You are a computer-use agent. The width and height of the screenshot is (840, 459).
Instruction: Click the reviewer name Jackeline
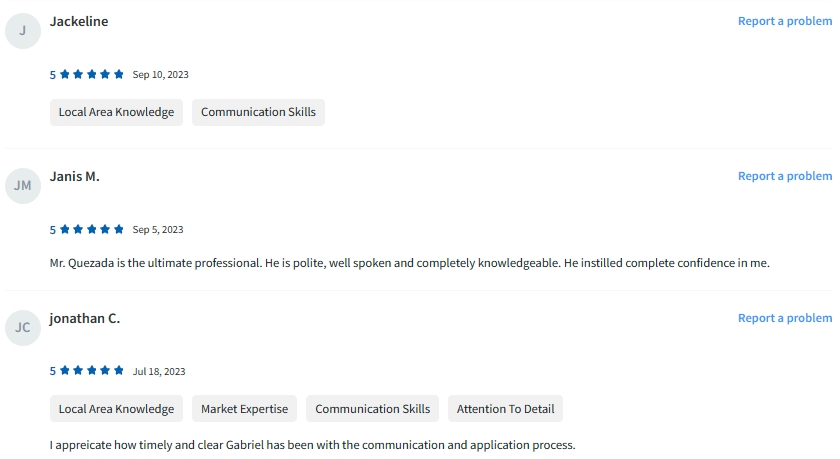coord(79,21)
